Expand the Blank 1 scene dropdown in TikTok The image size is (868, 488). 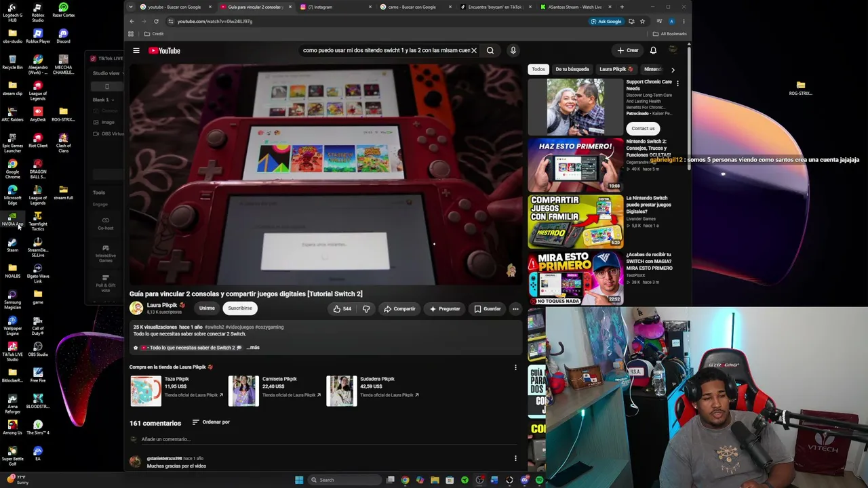[x=102, y=100]
